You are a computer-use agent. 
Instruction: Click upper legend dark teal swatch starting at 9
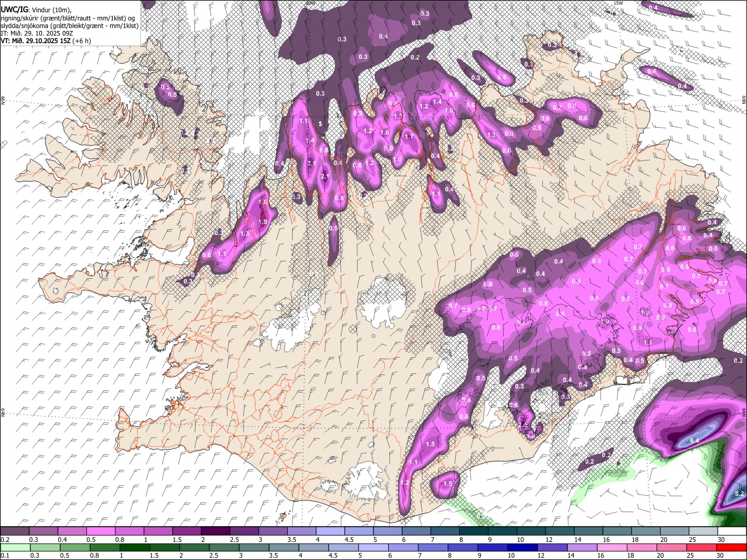click(x=501, y=531)
